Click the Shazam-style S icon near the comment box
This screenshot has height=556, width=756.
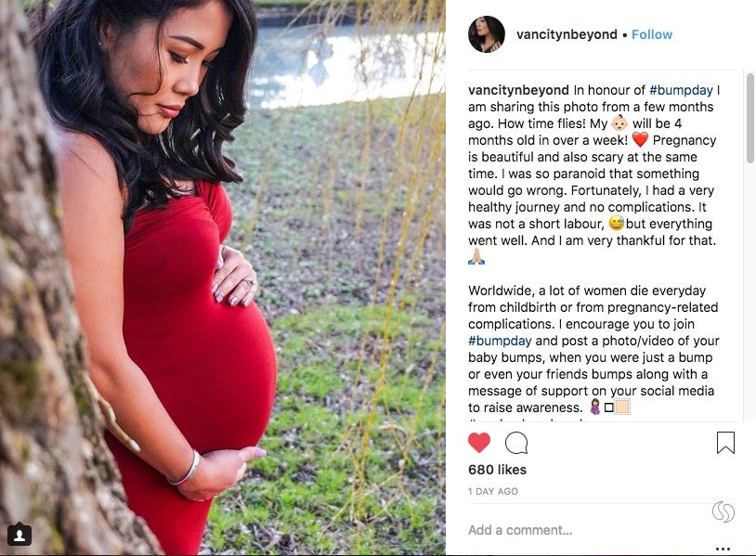pos(723,511)
